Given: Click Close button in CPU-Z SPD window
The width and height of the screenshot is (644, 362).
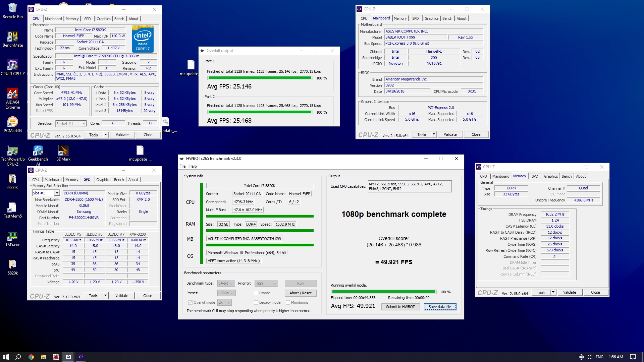Looking at the screenshot, I should (x=148, y=296).
